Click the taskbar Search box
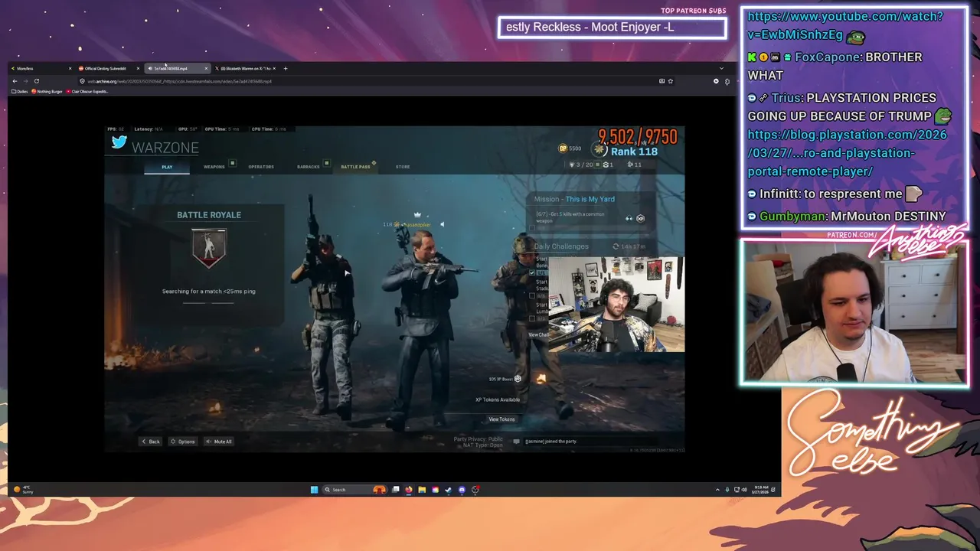 click(x=355, y=490)
